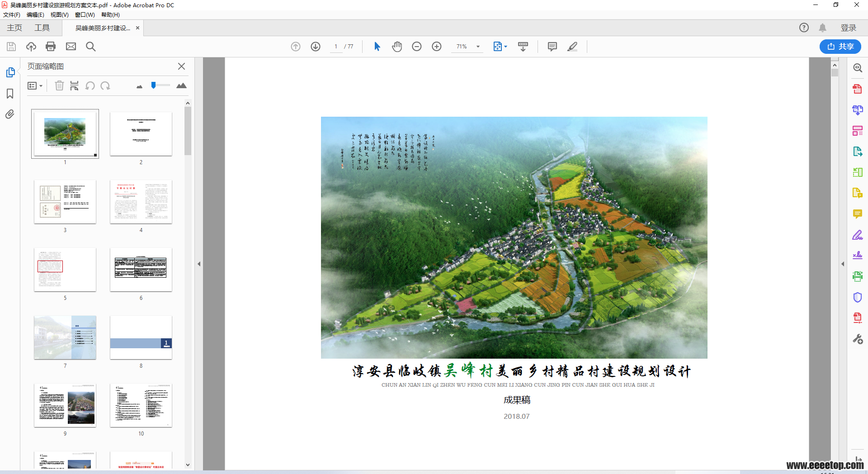Reduce thumbnail size with small mountain icon
The height and width of the screenshot is (474, 868).
pyautogui.click(x=139, y=86)
